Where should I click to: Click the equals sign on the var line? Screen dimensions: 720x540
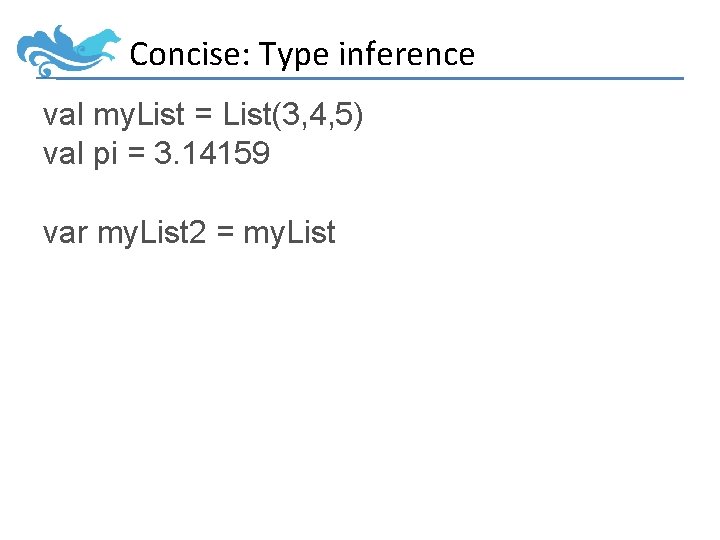pyautogui.click(x=224, y=234)
